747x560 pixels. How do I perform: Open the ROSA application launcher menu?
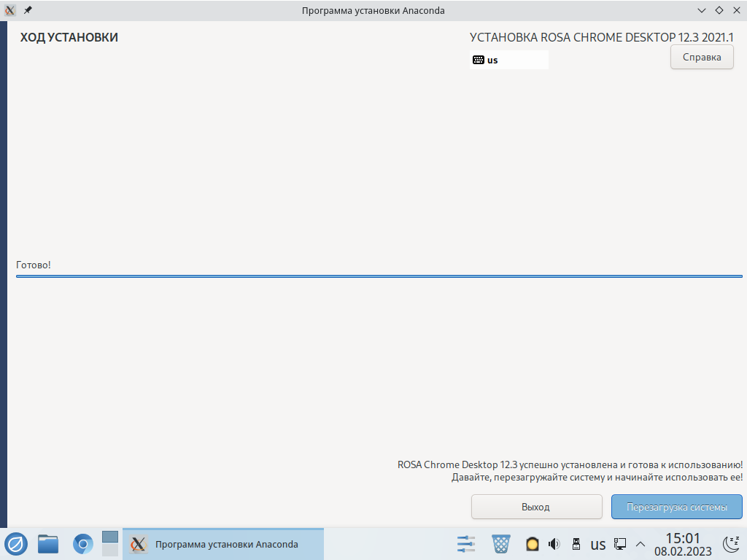pyautogui.click(x=16, y=544)
